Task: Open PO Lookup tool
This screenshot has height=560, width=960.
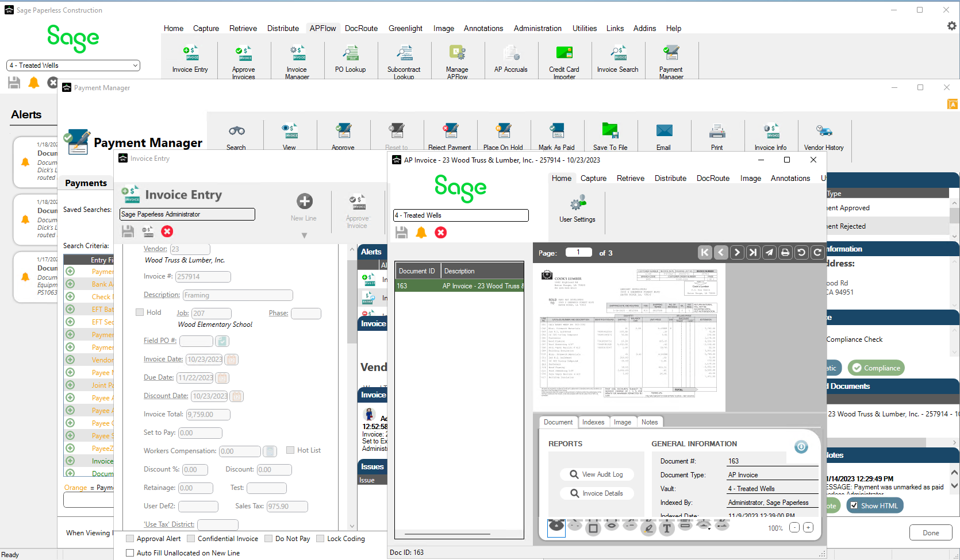Action: point(350,59)
